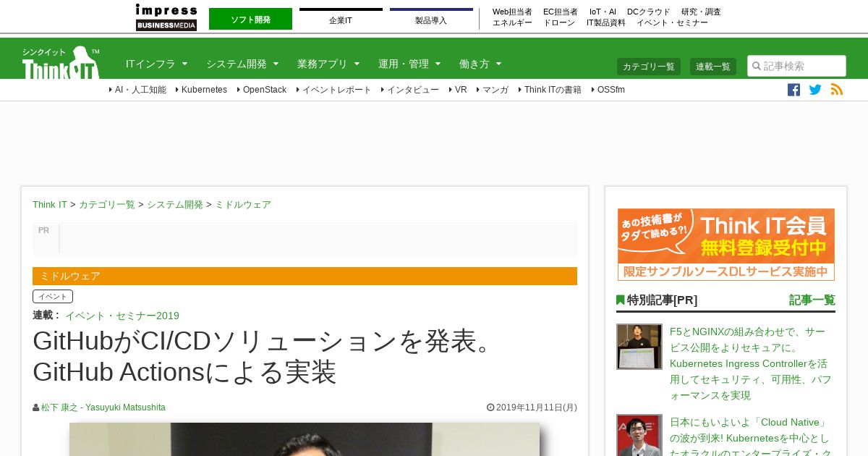Open the エネルギー site link

pos(512,22)
